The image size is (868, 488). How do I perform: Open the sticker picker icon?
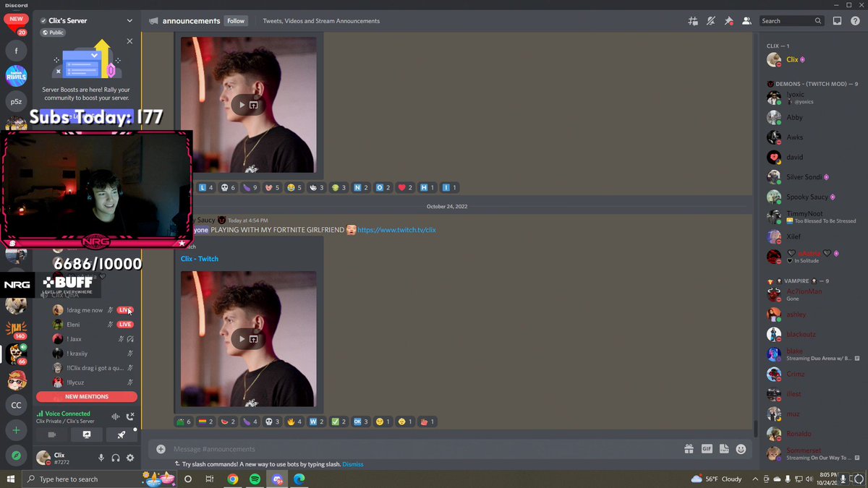pyautogui.click(x=724, y=449)
